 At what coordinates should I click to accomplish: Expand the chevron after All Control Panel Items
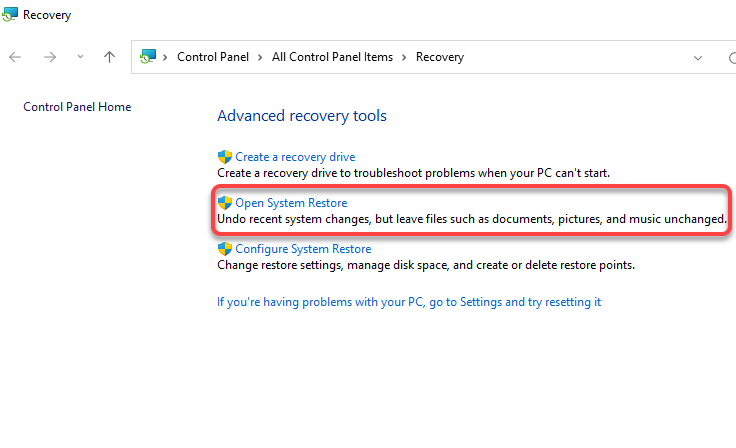(x=405, y=57)
